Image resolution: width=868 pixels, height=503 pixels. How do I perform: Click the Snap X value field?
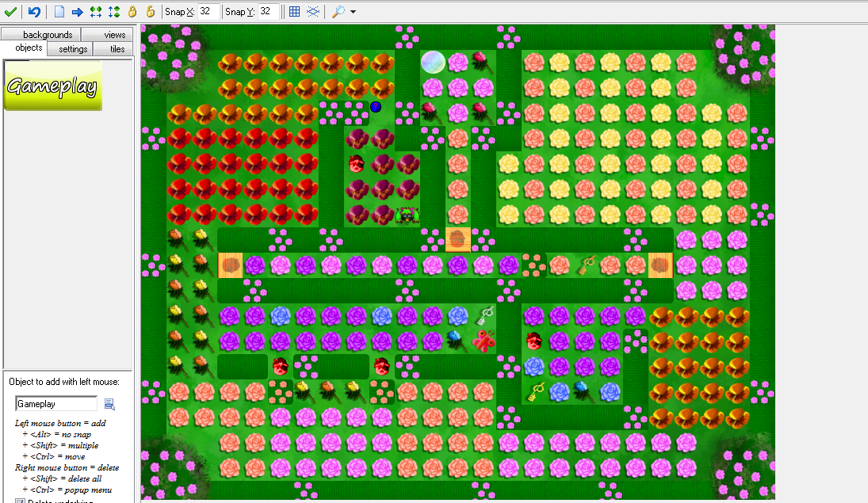(208, 12)
